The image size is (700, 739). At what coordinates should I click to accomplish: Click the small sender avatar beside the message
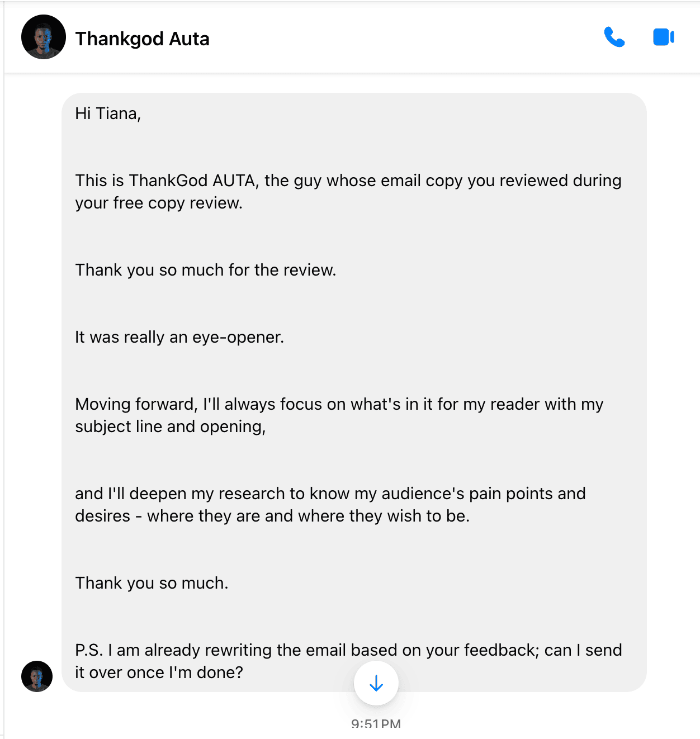[x=37, y=676]
